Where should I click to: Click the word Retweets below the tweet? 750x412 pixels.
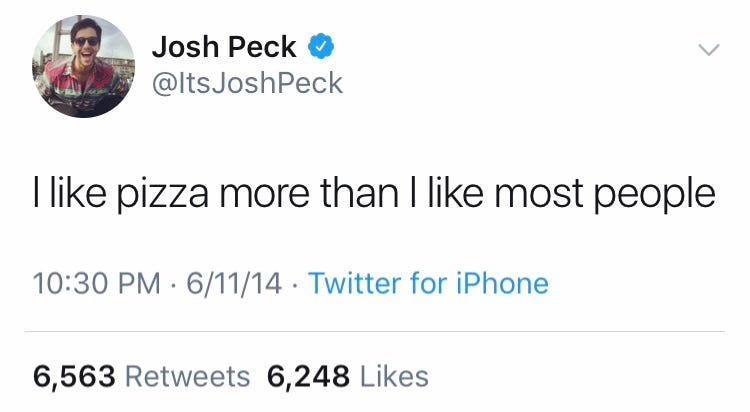coord(188,376)
